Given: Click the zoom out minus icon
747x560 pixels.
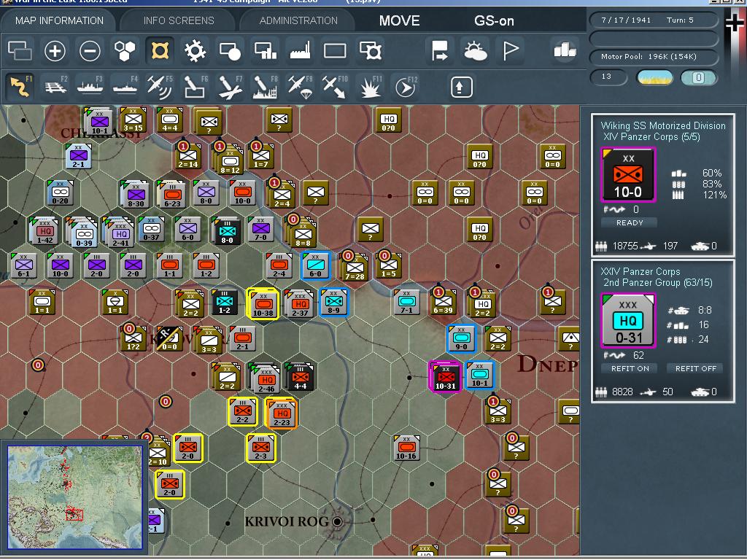Looking at the screenshot, I should 90,50.
